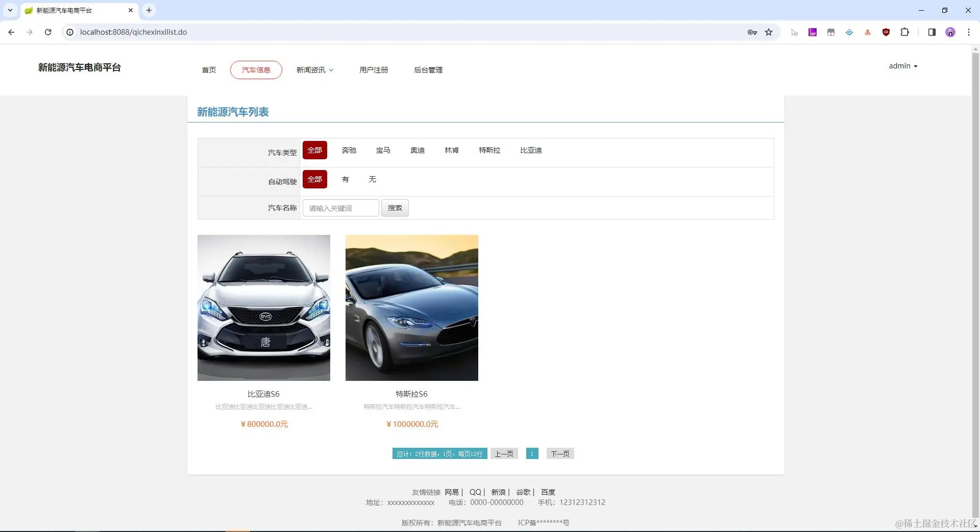980x532 pixels.
Task: Click the blue bird extension icon
Action: [x=849, y=32]
